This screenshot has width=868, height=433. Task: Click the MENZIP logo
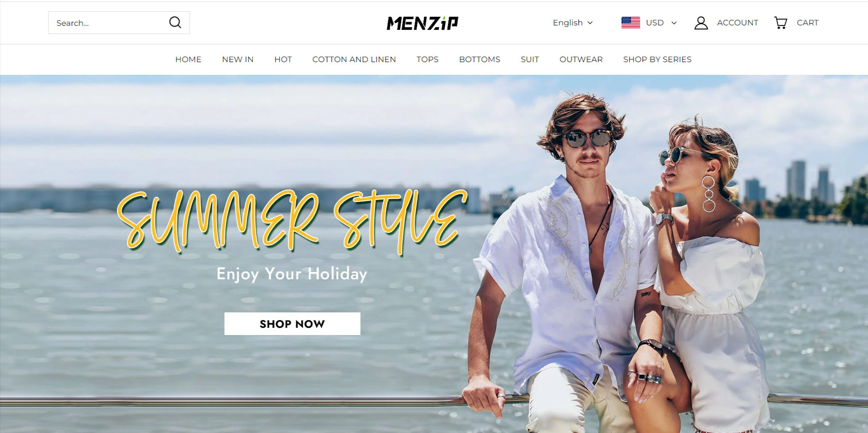point(422,23)
